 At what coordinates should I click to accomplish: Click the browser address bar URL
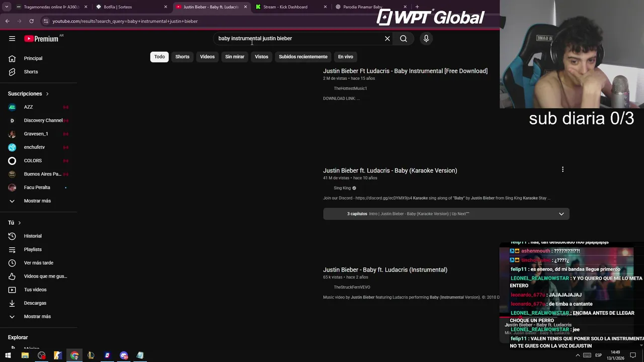point(125,21)
